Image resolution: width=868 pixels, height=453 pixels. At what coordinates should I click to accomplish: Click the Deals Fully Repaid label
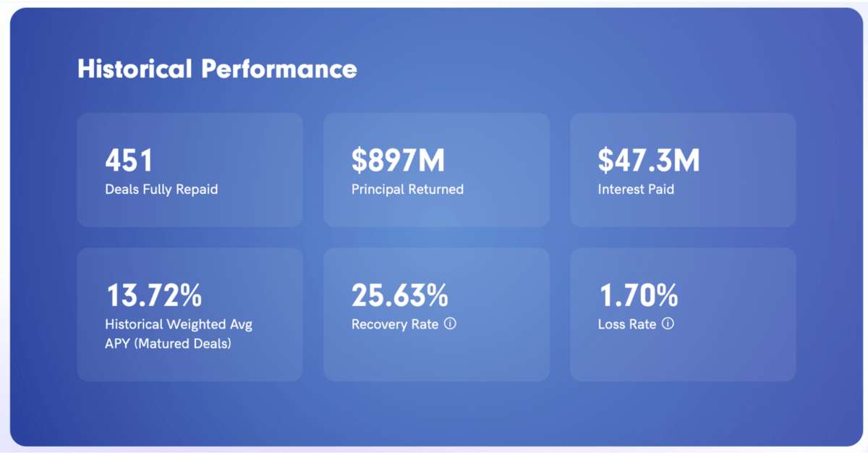(161, 190)
